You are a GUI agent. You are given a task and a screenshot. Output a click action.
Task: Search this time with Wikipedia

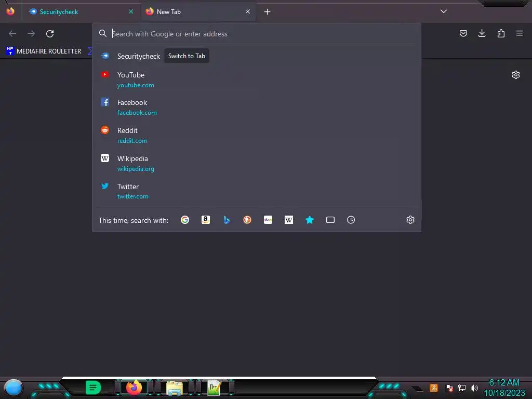pyautogui.click(x=289, y=220)
